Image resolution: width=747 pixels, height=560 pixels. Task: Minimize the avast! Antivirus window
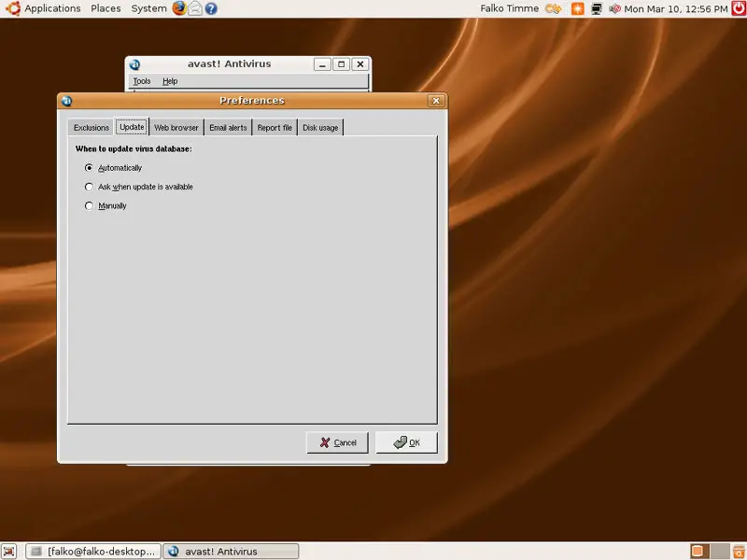click(322, 64)
